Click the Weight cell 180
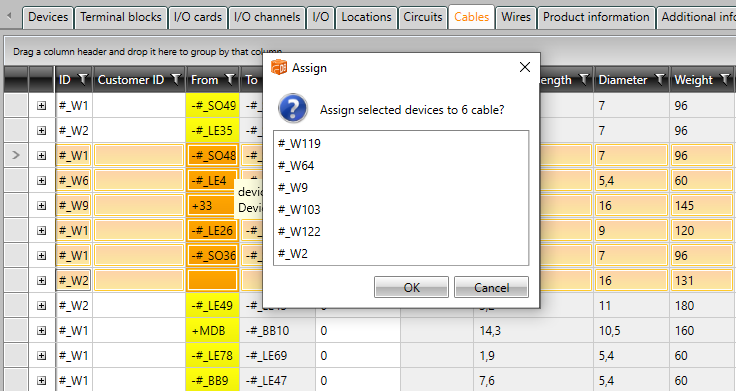Screen dimensions: 736x391 coord(701,306)
